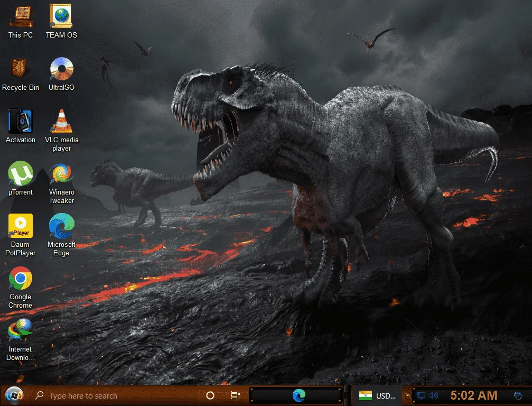Select the Daum PotPlayer icon
532x406 pixels.
coord(21,226)
